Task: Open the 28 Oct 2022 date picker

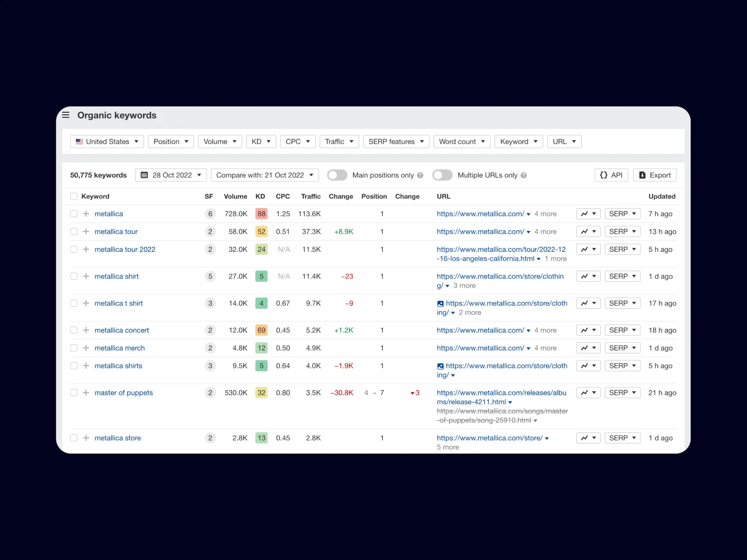Action: point(171,175)
